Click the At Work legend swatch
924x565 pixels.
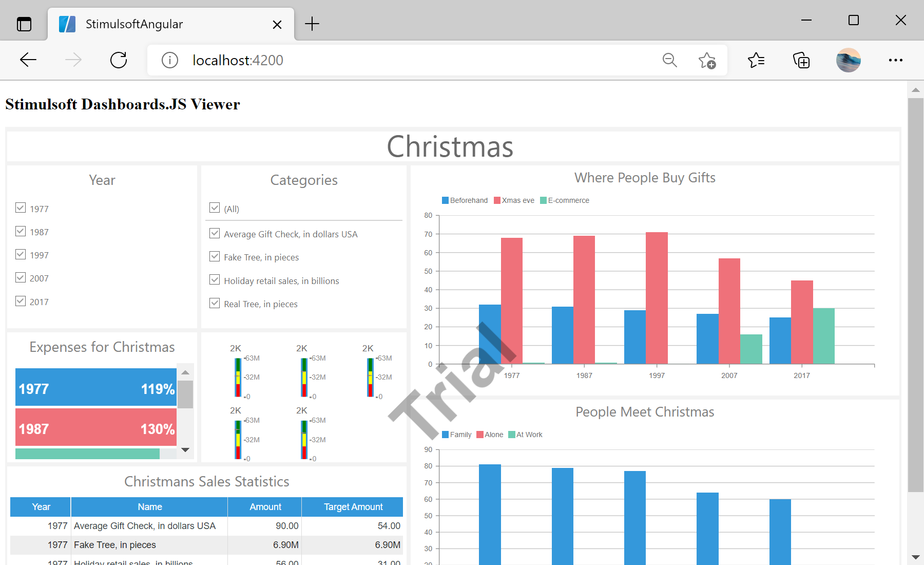tap(512, 435)
